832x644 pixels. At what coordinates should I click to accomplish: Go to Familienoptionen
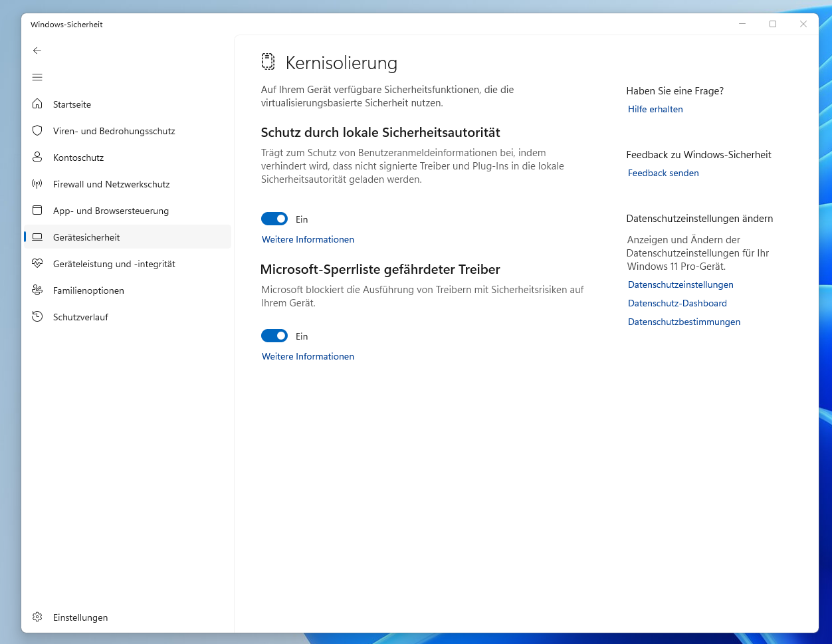coord(128,290)
